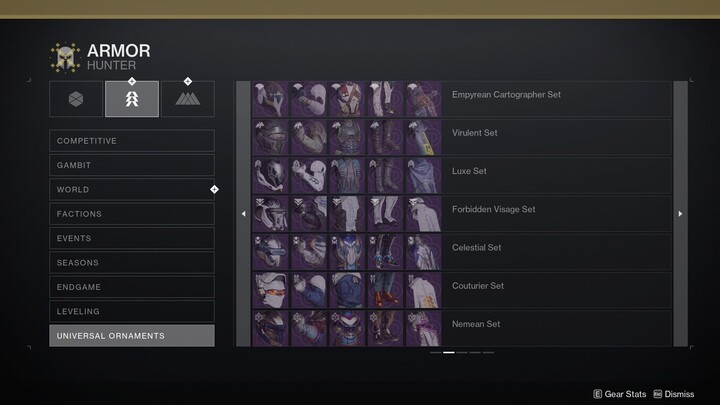Go to next page arrow
The height and width of the screenshot is (405, 720).
(x=681, y=214)
